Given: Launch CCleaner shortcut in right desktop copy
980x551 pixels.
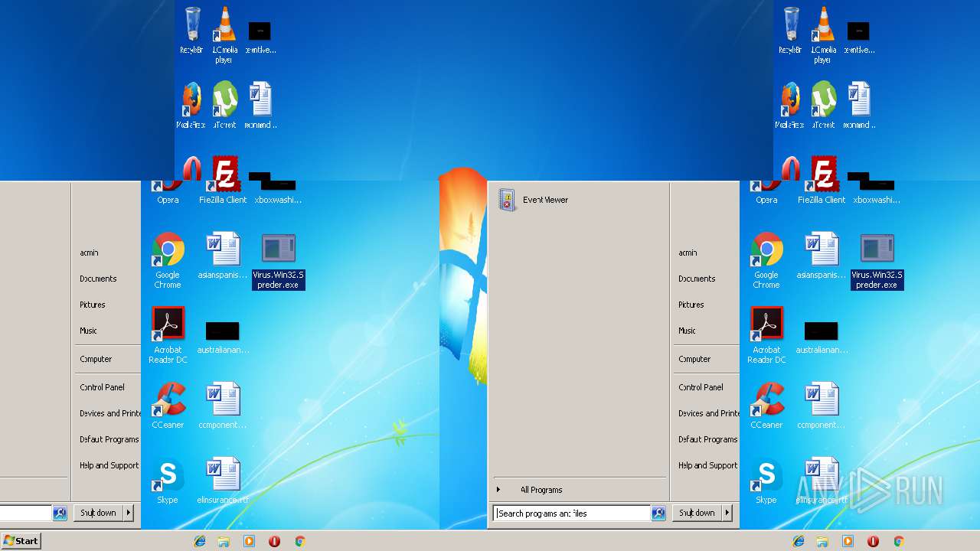Looking at the screenshot, I should (x=766, y=406).
